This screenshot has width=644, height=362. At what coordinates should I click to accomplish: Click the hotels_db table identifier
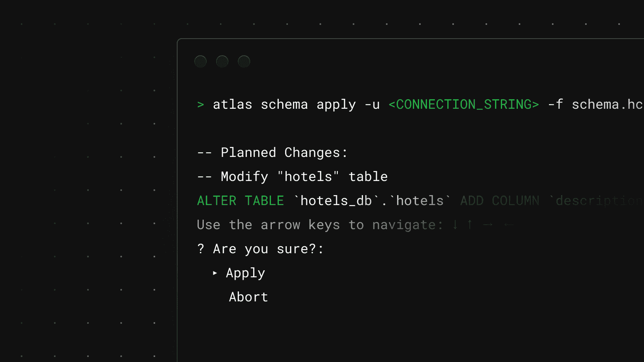[336, 201]
